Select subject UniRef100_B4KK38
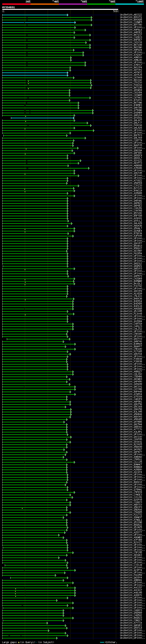Image resolution: width=146 pixels, height=644 pixels. point(131,299)
